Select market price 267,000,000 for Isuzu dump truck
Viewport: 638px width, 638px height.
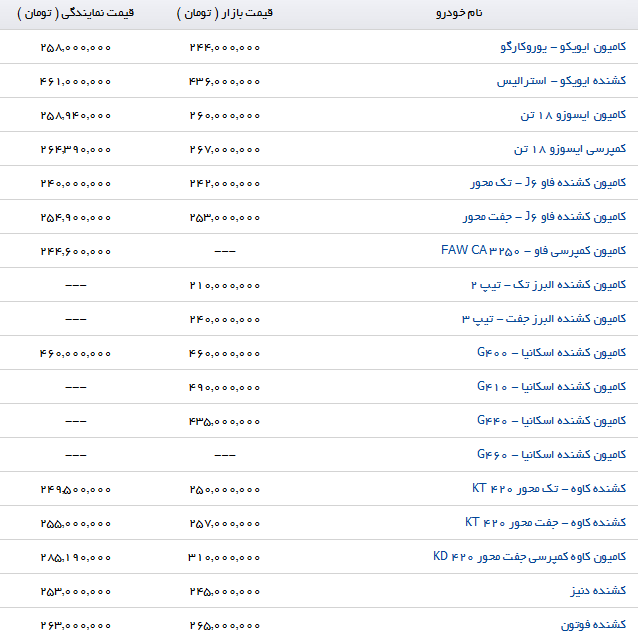[x=225, y=149]
